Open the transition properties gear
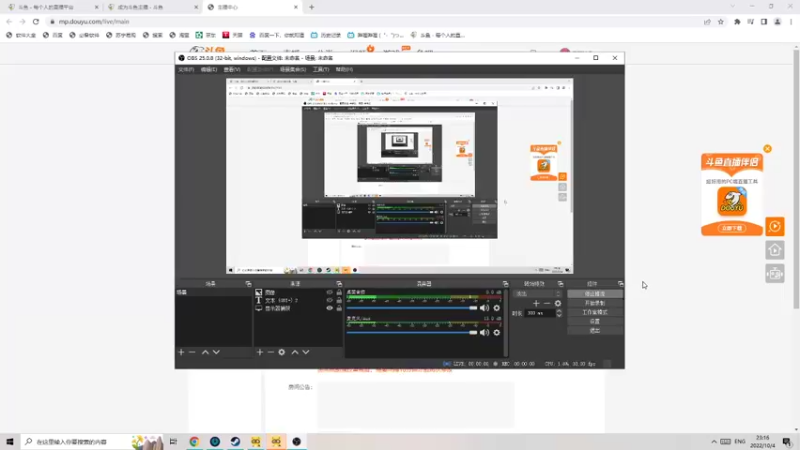 tap(558, 303)
